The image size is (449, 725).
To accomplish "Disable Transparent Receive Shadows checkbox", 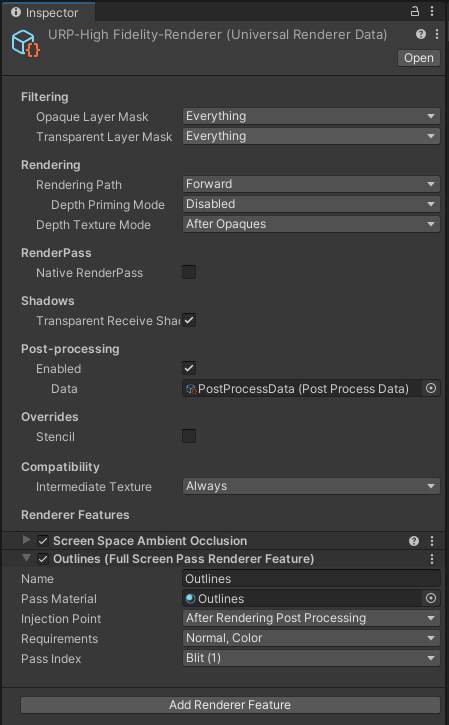I will pos(189,320).
